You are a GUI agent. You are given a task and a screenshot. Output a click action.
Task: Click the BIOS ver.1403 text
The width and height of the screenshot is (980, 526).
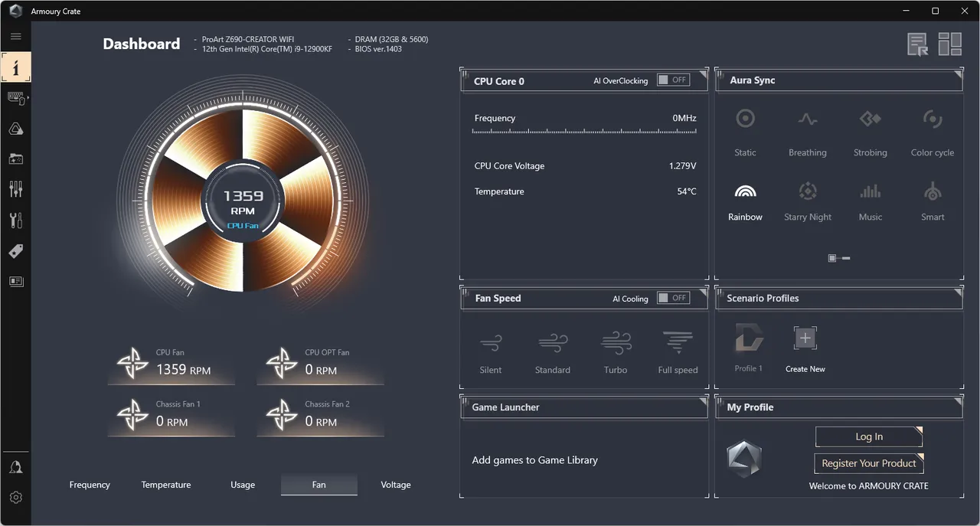[378, 49]
